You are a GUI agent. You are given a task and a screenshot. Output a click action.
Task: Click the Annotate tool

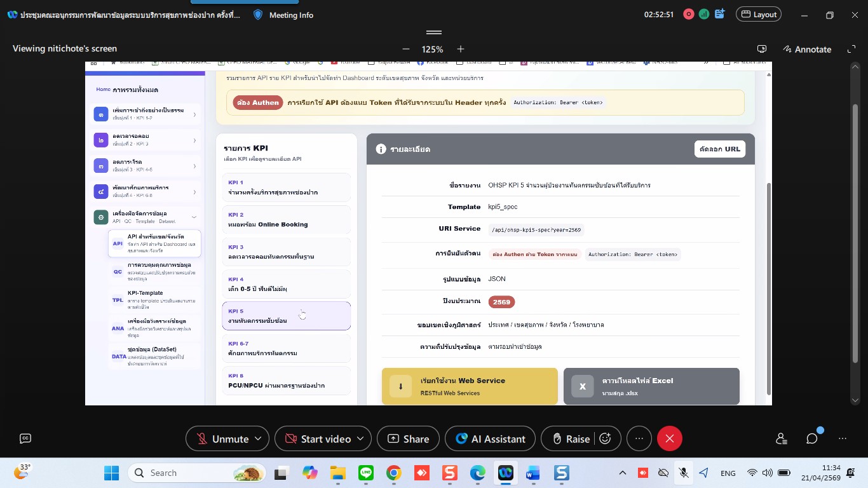[x=807, y=49]
